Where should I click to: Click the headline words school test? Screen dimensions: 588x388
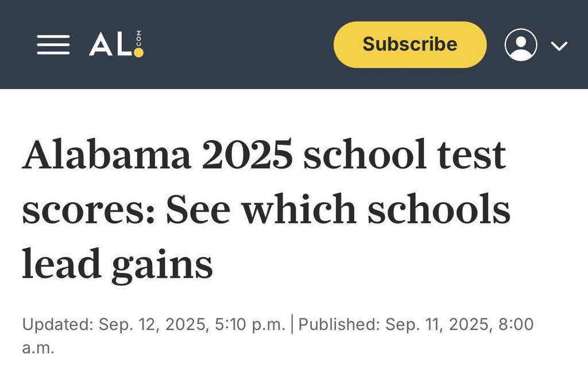coord(404,155)
